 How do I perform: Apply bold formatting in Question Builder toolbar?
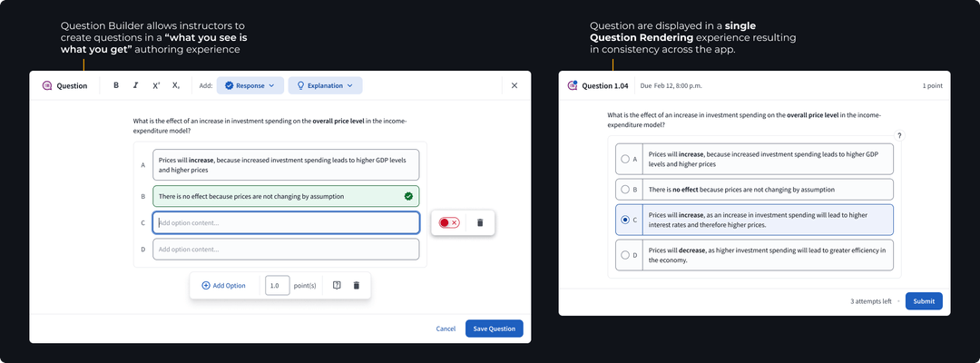116,85
